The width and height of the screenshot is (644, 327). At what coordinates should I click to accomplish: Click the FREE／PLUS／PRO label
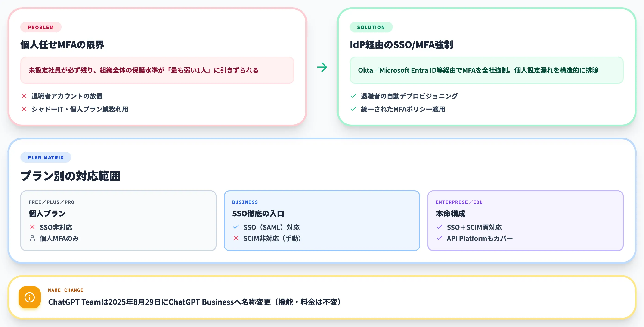pos(51,202)
